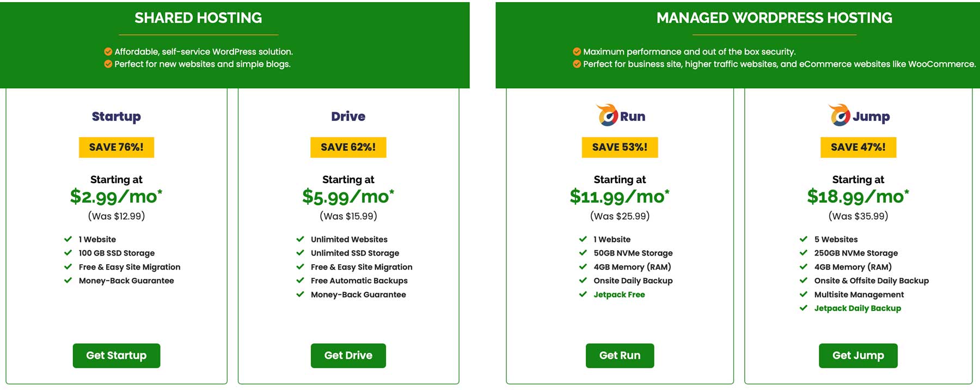This screenshot has width=980, height=390.
Task: Click the orange check beside 'Perfect for new websites'
Action: point(108,64)
